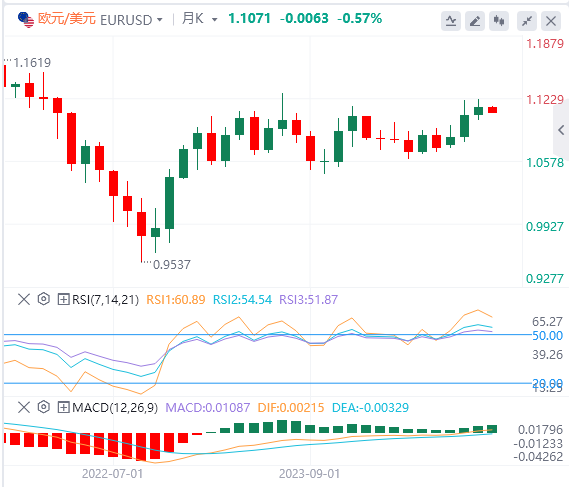Expand the RSI panel plus icon
This screenshot has height=487, width=569.
pos(63,299)
